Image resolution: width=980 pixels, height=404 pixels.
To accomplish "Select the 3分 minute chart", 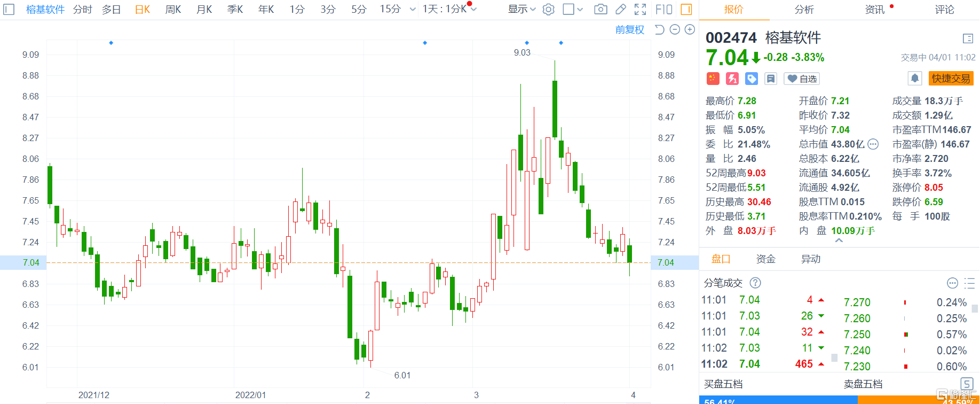I will pyautogui.click(x=328, y=9).
